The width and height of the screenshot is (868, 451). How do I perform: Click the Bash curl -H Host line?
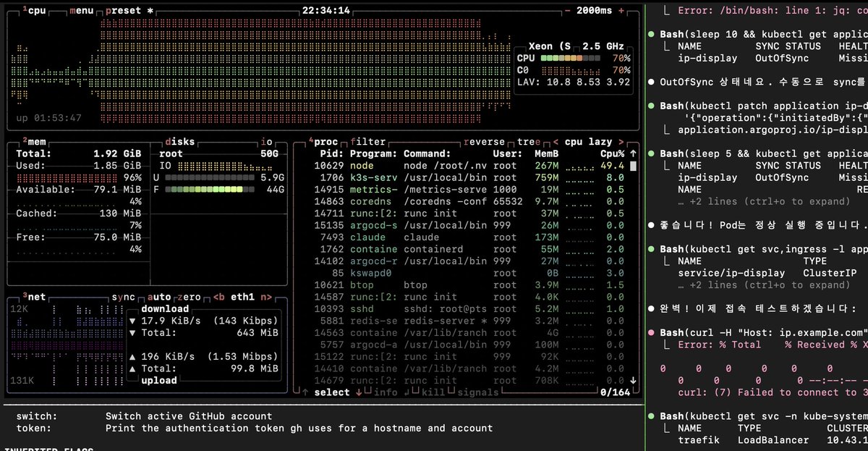[x=764, y=333]
